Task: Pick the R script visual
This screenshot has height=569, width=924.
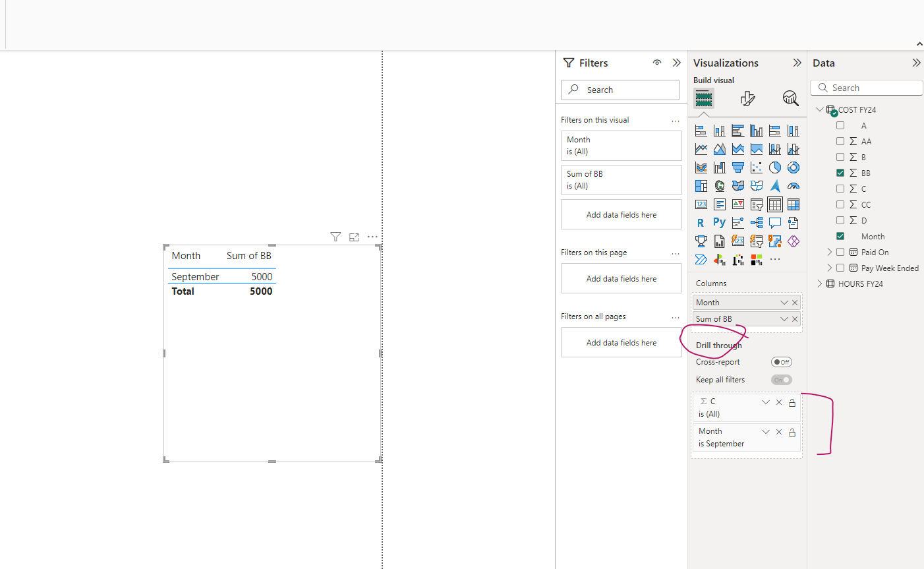Action: click(701, 223)
